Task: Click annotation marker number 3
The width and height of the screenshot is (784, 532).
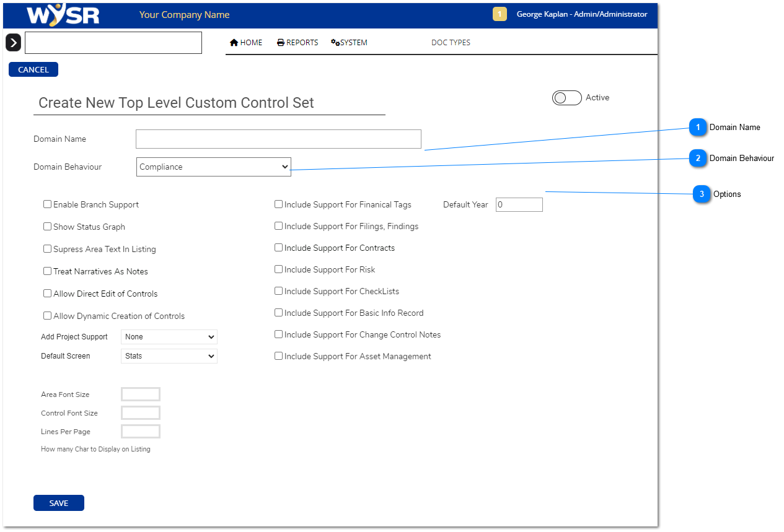Action: [x=702, y=194]
